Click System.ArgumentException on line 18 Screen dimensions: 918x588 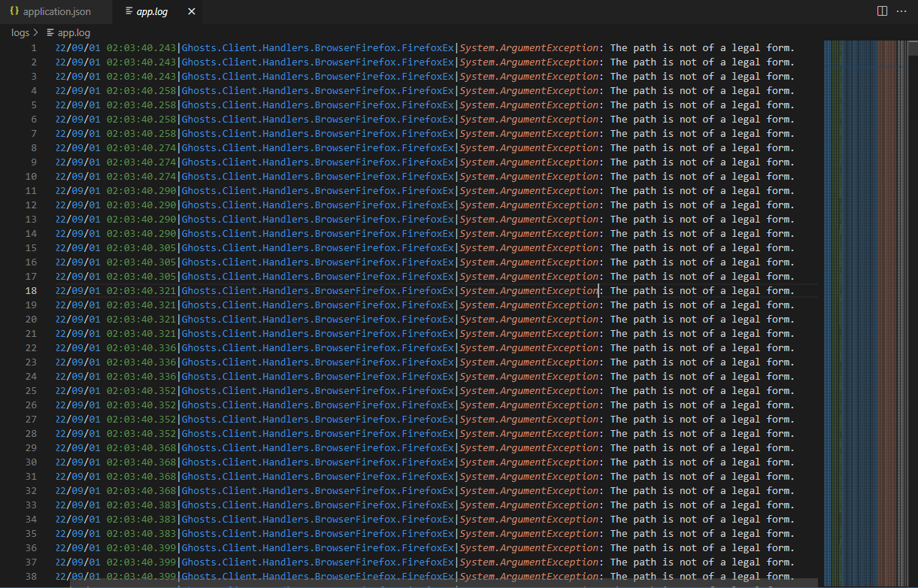click(x=529, y=291)
